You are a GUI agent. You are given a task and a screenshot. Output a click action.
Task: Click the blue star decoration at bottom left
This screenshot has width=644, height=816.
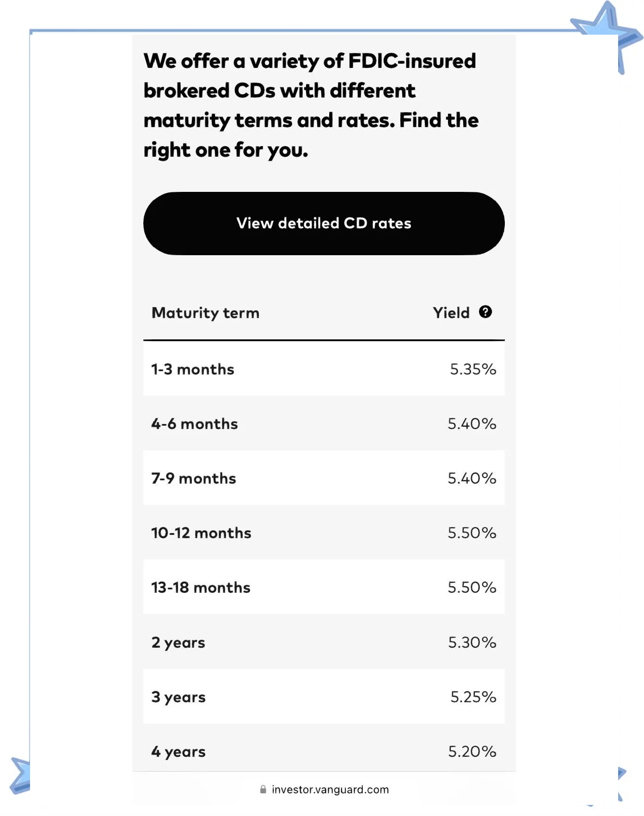coord(21,776)
